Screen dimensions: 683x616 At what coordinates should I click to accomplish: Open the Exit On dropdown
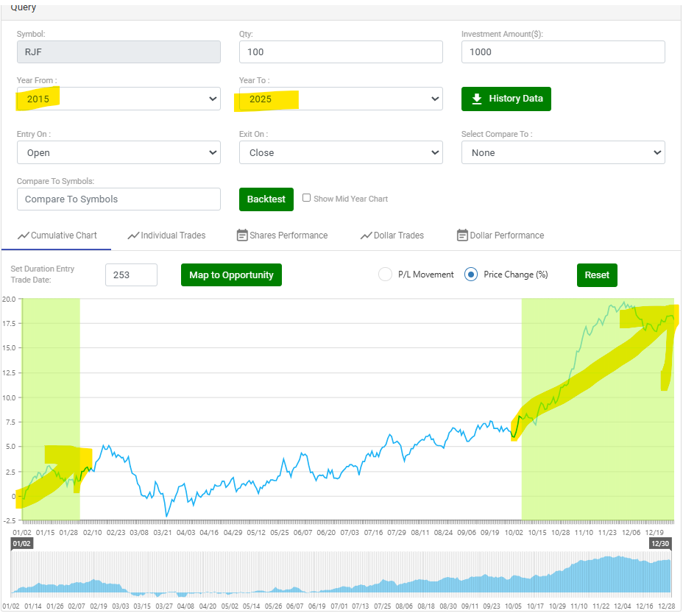click(x=341, y=152)
